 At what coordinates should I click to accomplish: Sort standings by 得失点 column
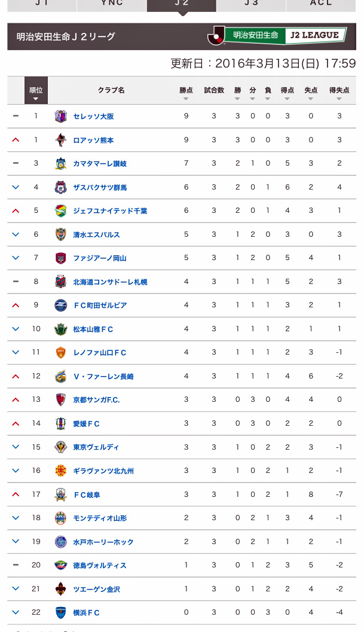click(339, 93)
